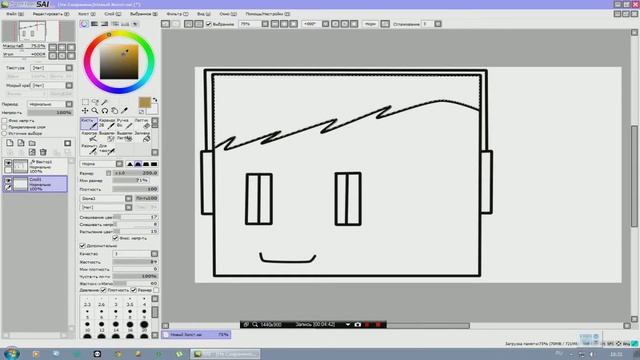Open the Редактировать menu

[51, 14]
